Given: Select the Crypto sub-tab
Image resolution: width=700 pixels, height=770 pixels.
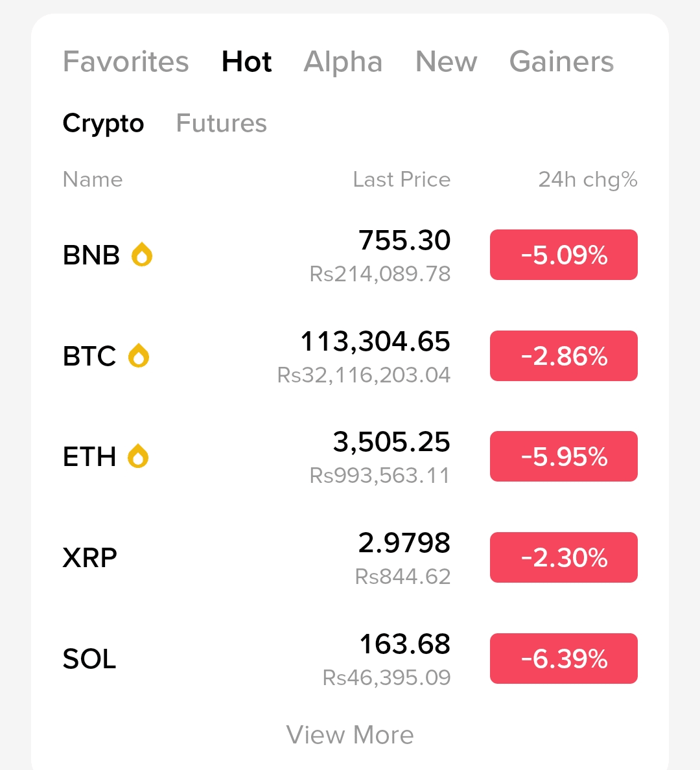Looking at the screenshot, I should click(x=103, y=123).
